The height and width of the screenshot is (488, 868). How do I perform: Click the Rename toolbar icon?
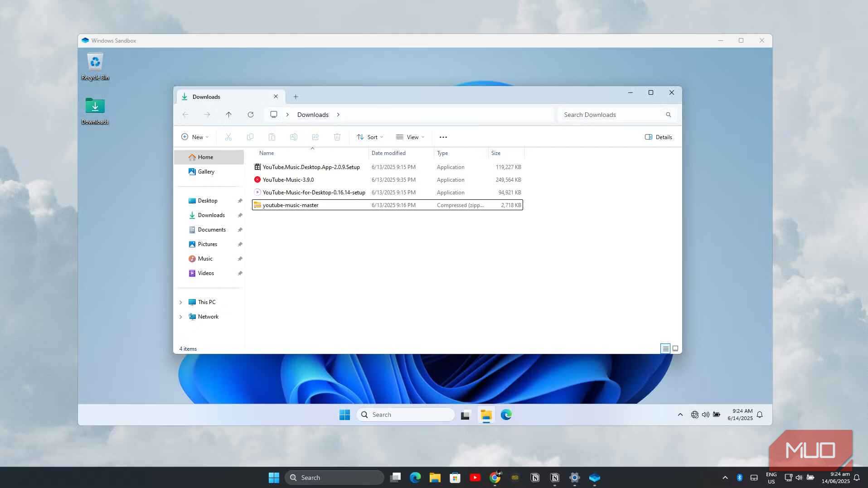(293, 137)
